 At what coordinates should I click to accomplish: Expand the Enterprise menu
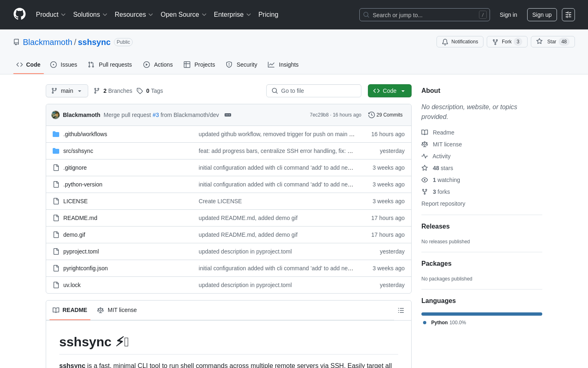[232, 15]
